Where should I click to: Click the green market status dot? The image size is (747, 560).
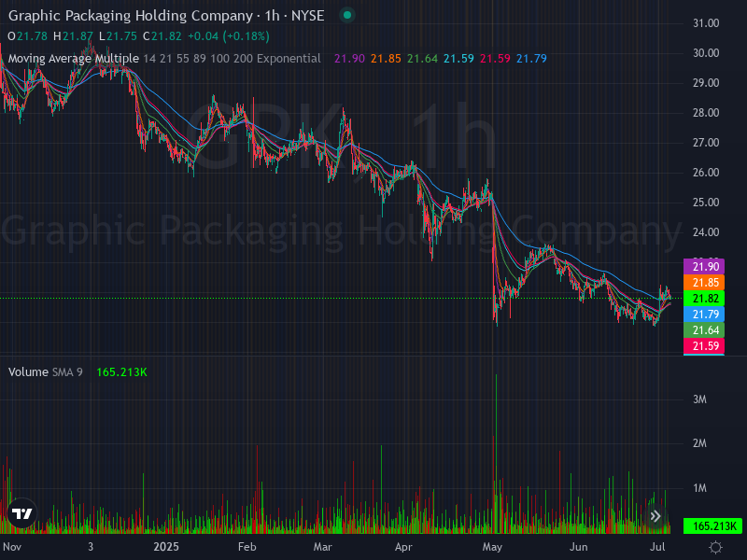point(347,15)
